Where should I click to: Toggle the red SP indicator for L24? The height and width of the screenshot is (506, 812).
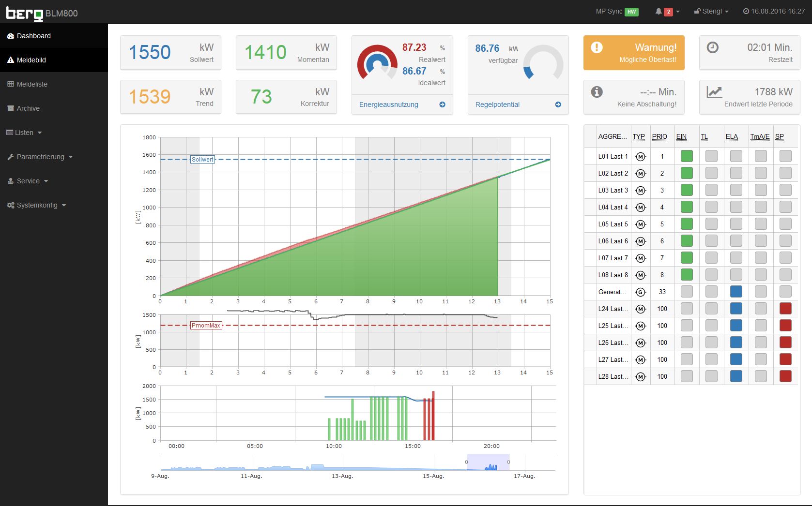pos(785,309)
